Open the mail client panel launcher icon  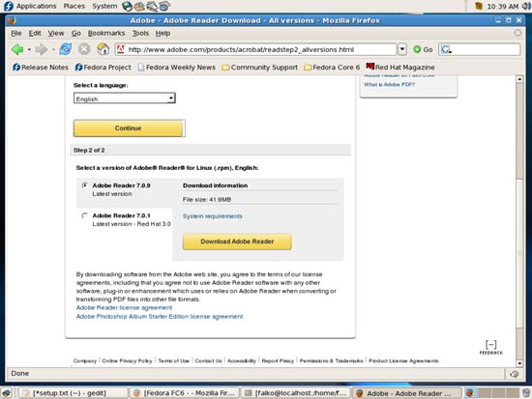point(139,6)
